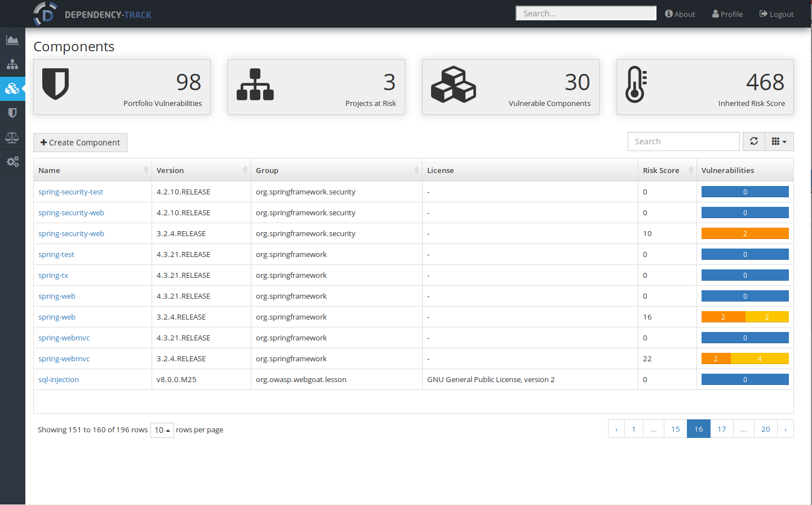The width and height of the screenshot is (812, 505).
Task: Refresh the components table
Action: 754,141
